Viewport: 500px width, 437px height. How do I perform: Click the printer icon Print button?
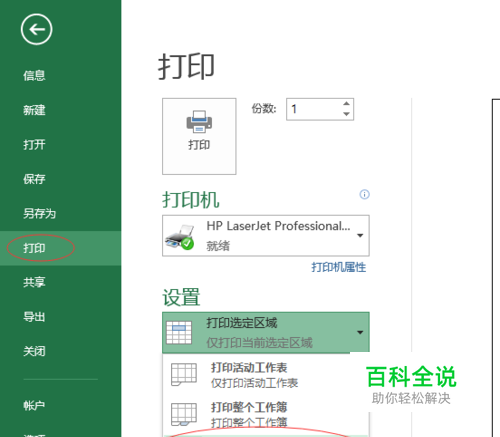point(199,136)
